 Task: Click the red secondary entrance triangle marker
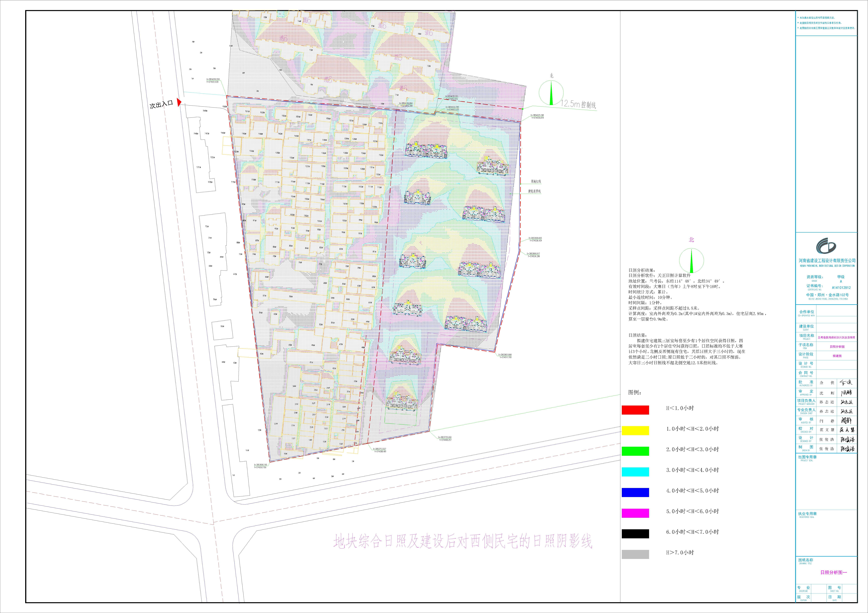[x=179, y=102]
